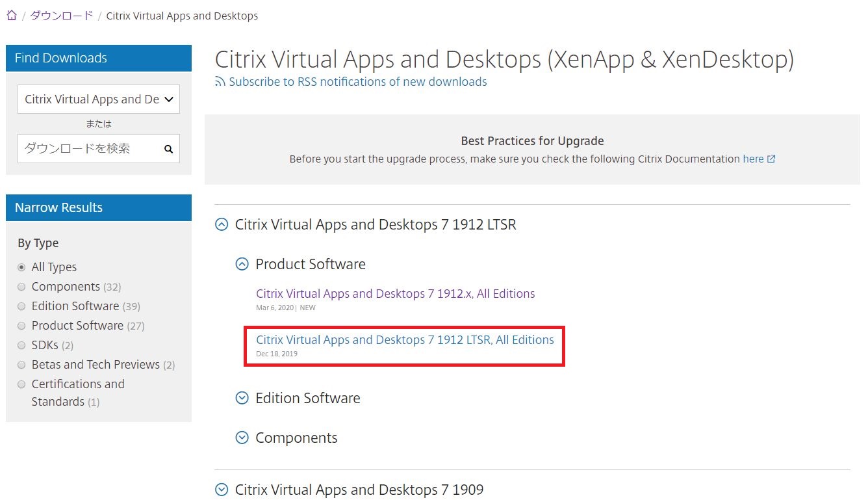Open 7 1912.x, All Editions download link
The image size is (868, 500).
click(396, 294)
